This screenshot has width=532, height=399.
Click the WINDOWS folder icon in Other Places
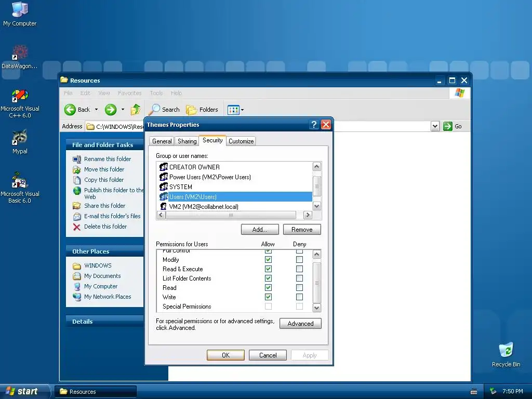pos(77,266)
